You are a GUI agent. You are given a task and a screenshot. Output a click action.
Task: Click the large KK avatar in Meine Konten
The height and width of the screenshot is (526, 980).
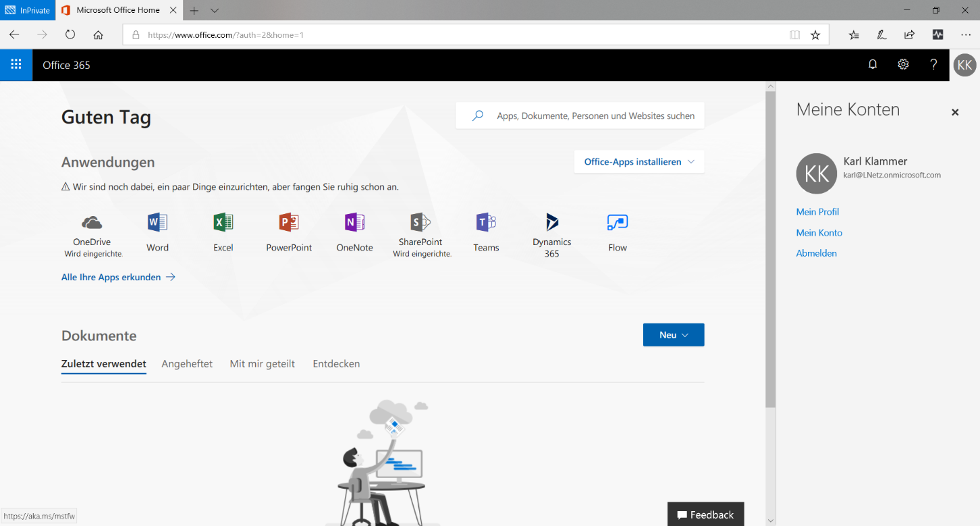tap(817, 174)
